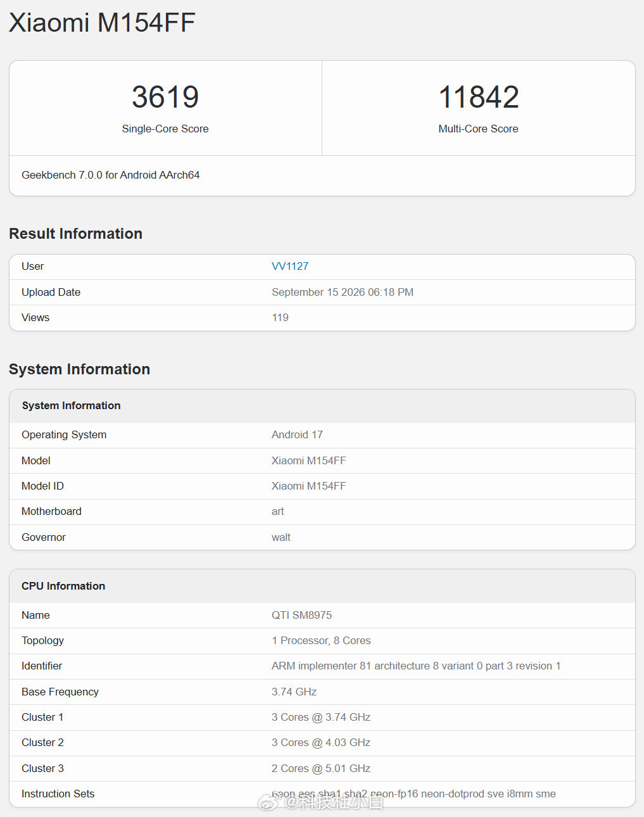Viewport: 644px width, 817px height.
Task: Click Cluster 2 value 3 Cores @ 4.03 GHz
Action: point(321,742)
